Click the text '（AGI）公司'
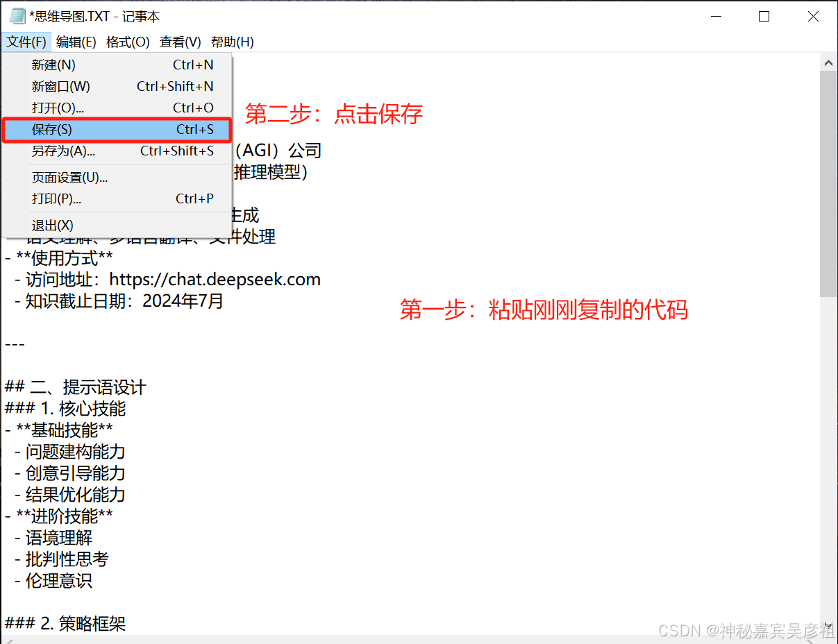The image size is (838, 644). pos(278,151)
